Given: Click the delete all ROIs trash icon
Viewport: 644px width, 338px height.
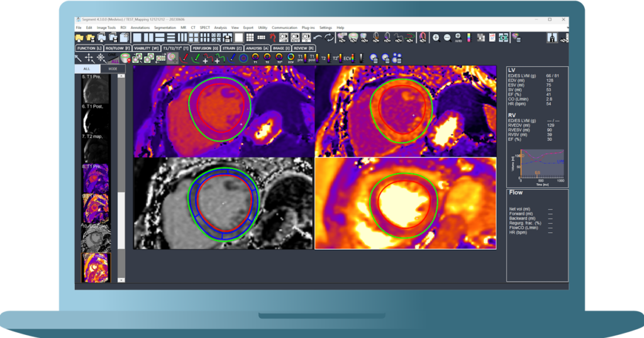Looking at the screenshot, I should (397, 59).
